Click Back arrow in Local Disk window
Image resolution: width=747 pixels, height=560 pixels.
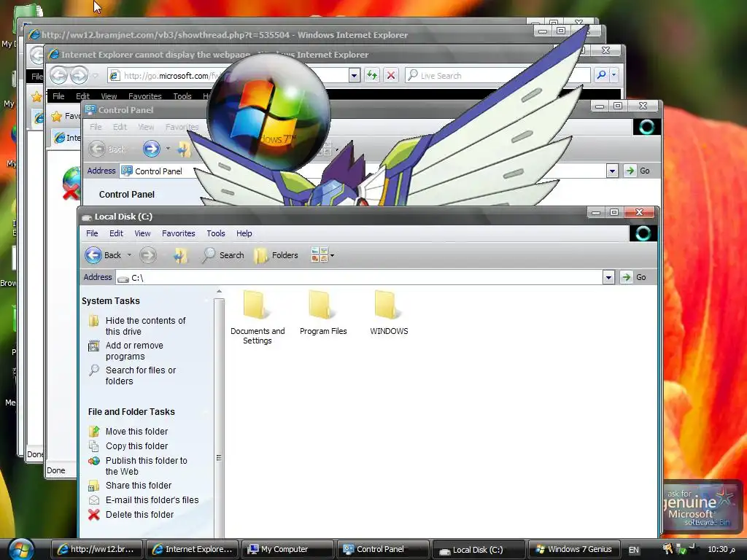coord(93,255)
